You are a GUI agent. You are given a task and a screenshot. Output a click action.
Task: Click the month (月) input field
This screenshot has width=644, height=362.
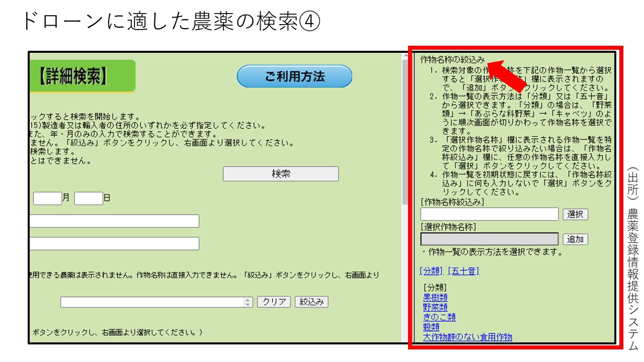pyautogui.click(x=47, y=198)
